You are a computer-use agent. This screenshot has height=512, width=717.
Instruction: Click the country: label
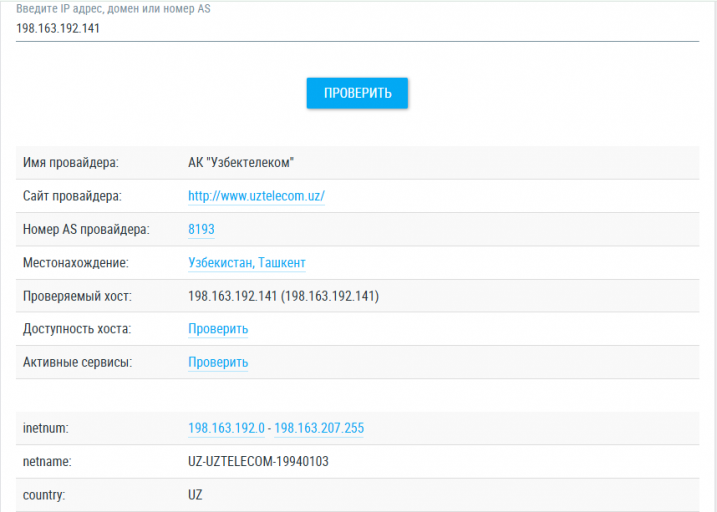44,495
